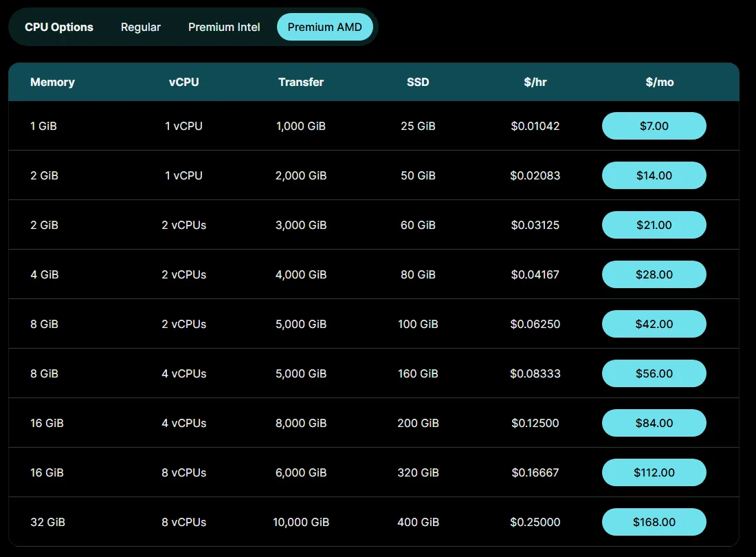Image resolution: width=756 pixels, height=557 pixels.
Task: Click the 4,000 GiB transfer value
Action: pos(301,274)
